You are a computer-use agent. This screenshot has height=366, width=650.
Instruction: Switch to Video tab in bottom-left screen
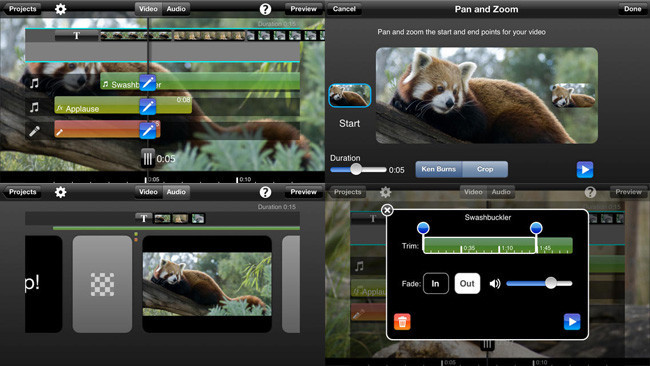point(148,192)
